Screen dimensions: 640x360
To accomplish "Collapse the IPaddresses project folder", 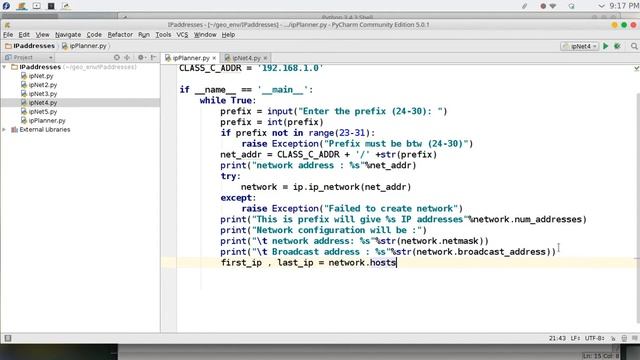I will coord(4,67).
